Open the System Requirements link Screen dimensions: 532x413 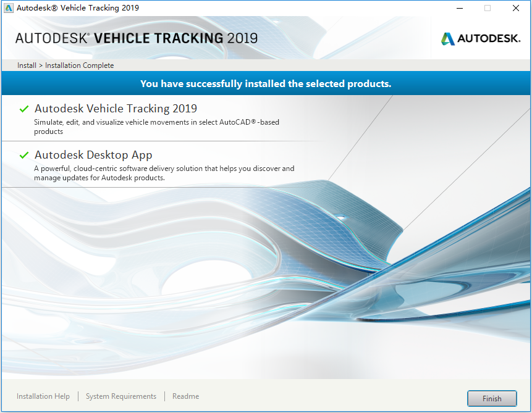(x=120, y=396)
